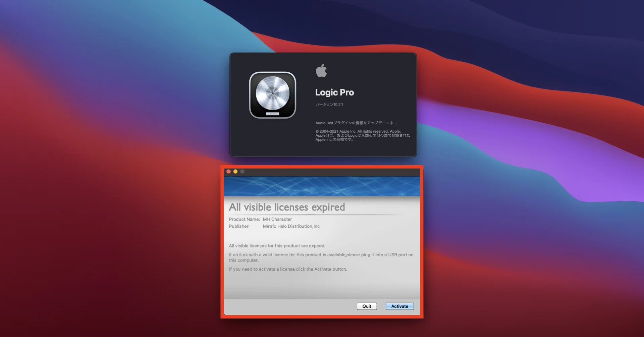This screenshot has width=644, height=337.
Task: Click the 'Product Name:' label
Action: 244,219
